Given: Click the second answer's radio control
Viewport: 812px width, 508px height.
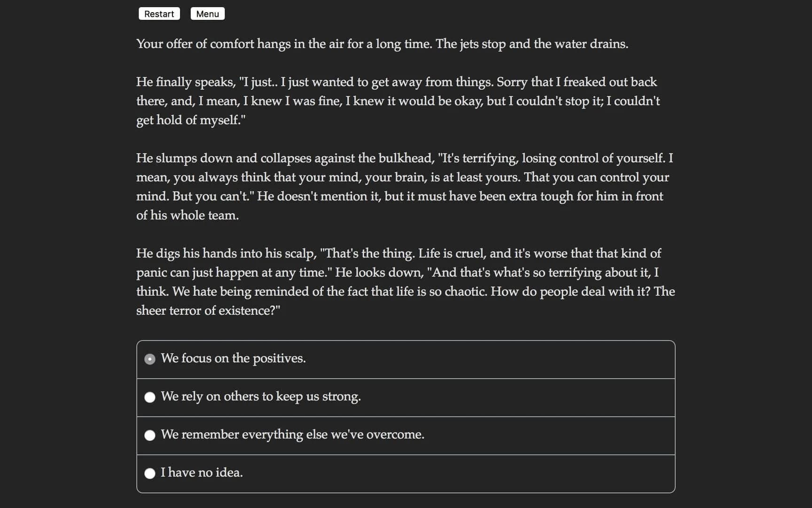Looking at the screenshot, I should tap(150, 397).
